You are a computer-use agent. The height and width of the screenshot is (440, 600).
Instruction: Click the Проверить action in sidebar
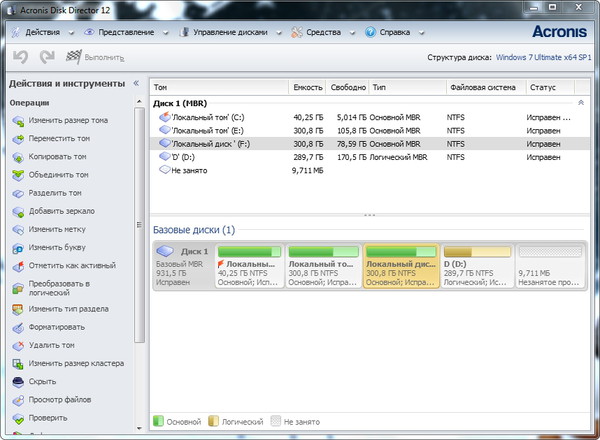pyautogui.click(x=49, y=417)
